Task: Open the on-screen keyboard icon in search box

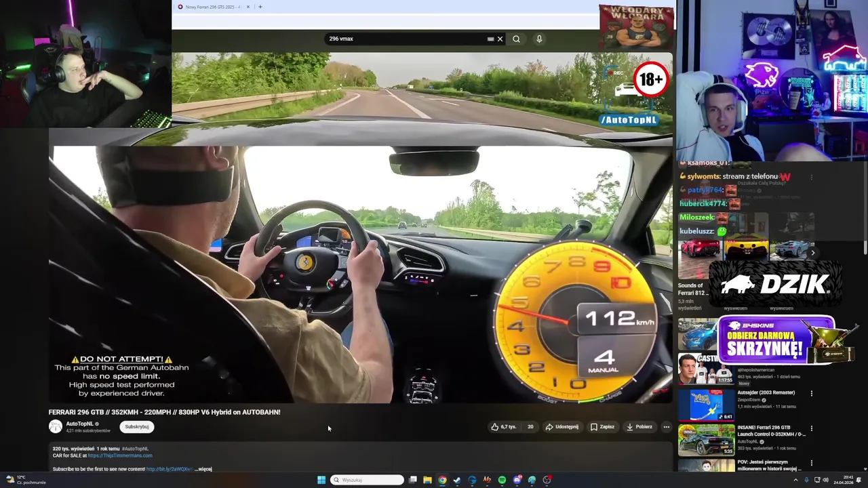Action: (x=490, y=39)
